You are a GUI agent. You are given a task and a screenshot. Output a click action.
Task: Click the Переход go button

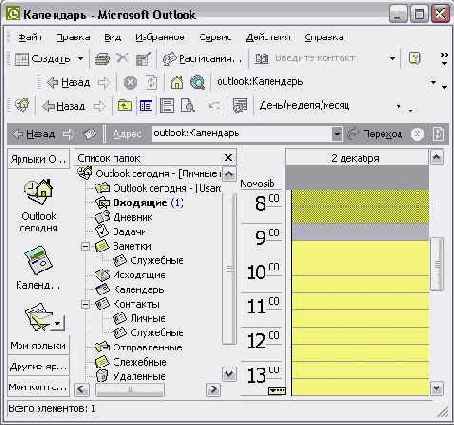click(375, 134)
